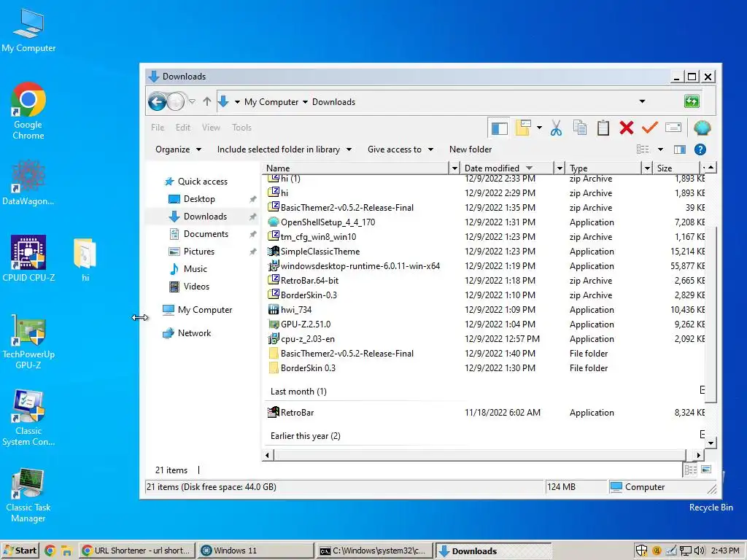
Task: Select Videos in navigation pane
Action: click(196, 286)
